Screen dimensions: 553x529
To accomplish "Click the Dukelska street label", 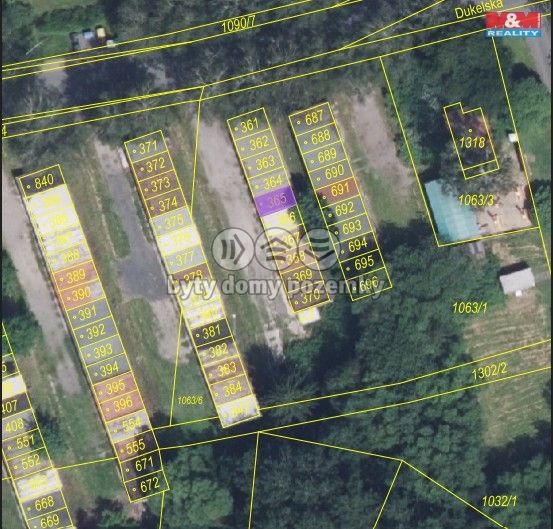I will click(479, 9).
